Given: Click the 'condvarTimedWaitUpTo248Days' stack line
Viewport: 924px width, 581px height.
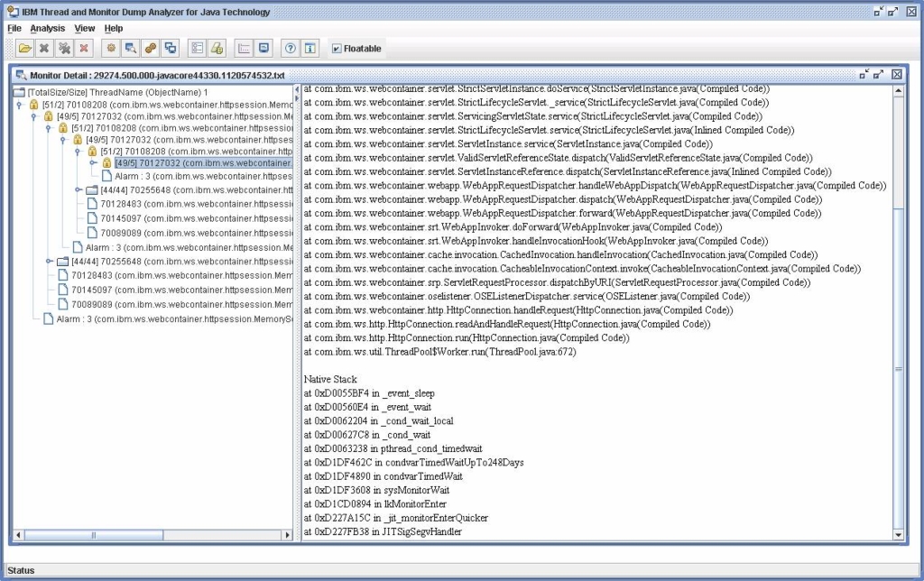Looking at the screenshot, I should coord(413,463).
